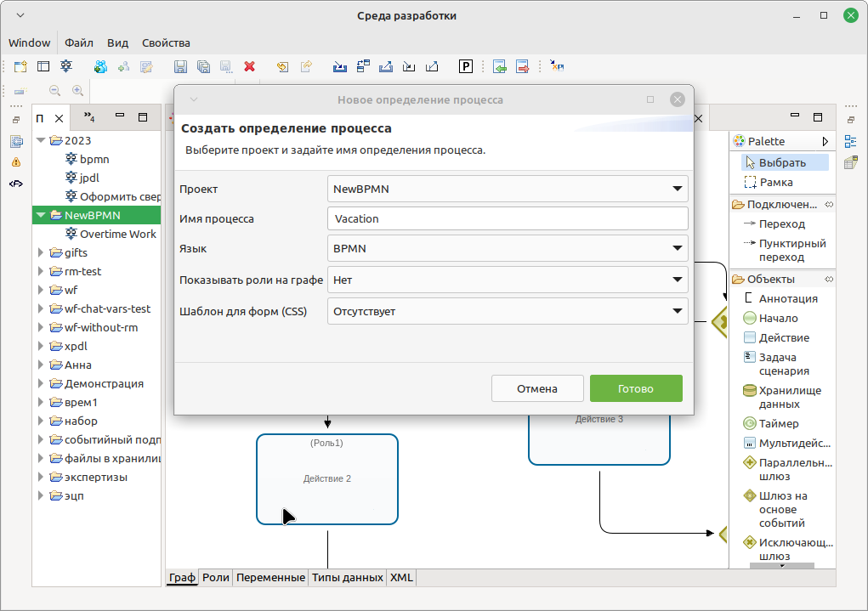Viewport: 868px width, 611px height.
Task: Expand the Демонстрация project folder
Action: (x=41, y=383)
